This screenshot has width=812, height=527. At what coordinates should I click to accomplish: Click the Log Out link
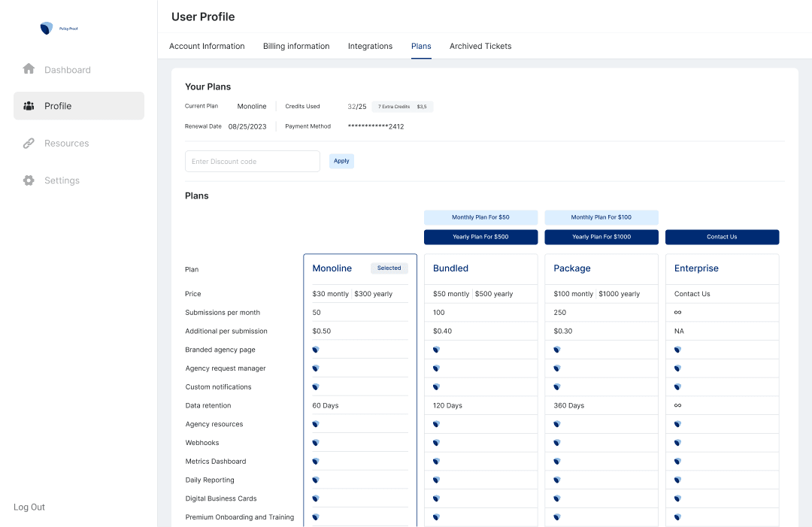click(29, 507)
